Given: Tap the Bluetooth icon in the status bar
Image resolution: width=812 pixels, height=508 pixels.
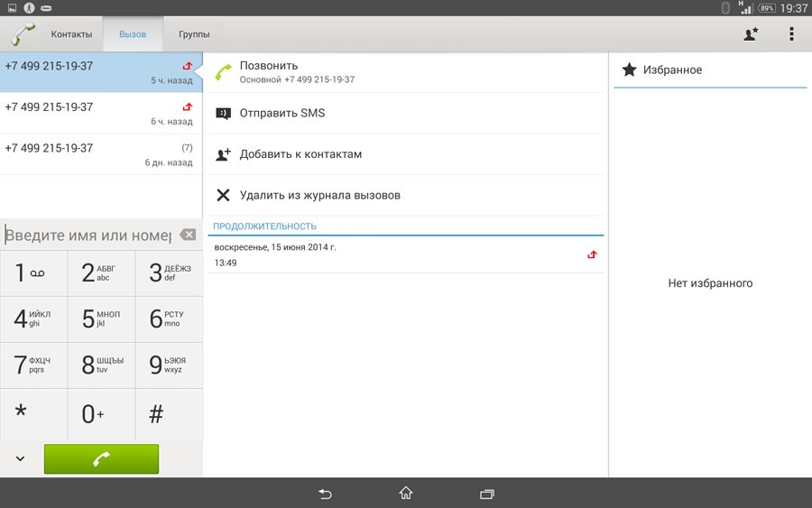Looking at the screenshot, I should coord(725,8).
